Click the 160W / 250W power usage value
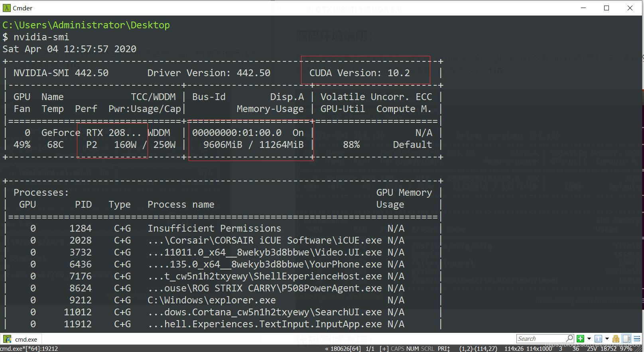Viewport: 644px width, 352px height. (x=145, y=145)
